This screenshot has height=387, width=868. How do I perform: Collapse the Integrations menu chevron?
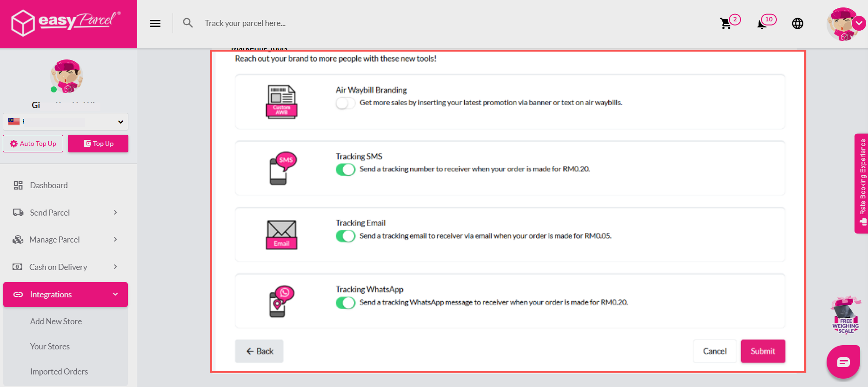click(x=115, y=294)
